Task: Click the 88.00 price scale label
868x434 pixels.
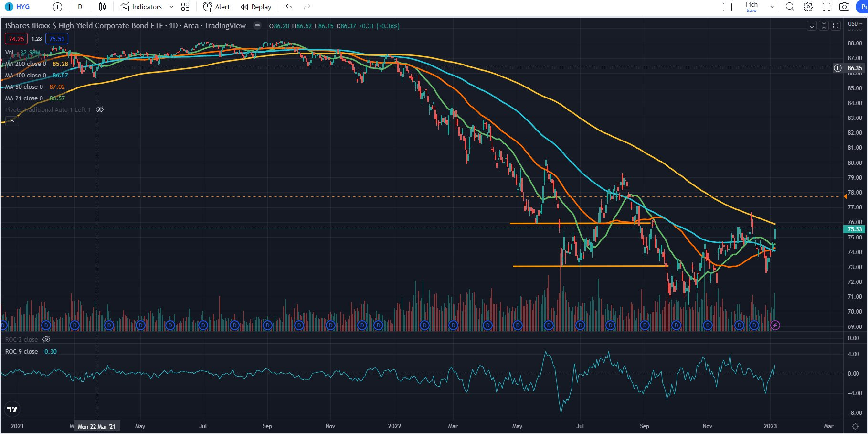Action: click(855, 43)
